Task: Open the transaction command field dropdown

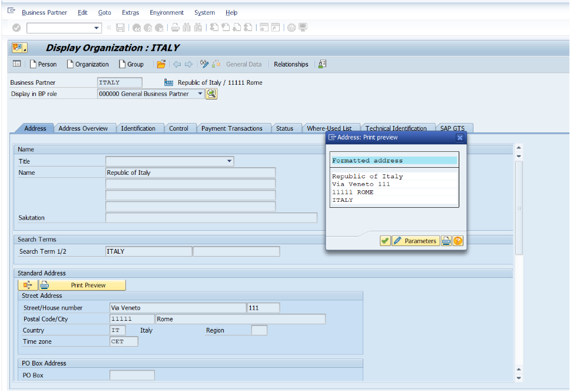Action: pos(97,28)
